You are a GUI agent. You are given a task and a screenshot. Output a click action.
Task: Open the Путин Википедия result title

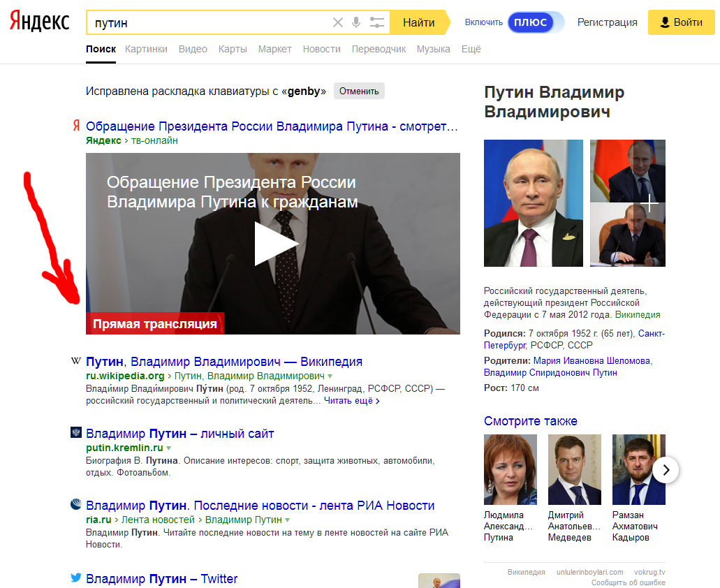pos(224,362)
